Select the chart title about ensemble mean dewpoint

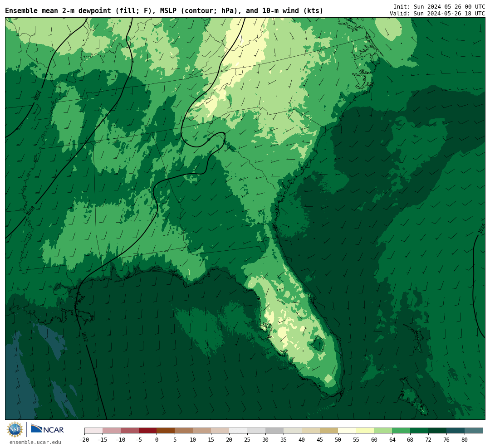pos(164,11)
